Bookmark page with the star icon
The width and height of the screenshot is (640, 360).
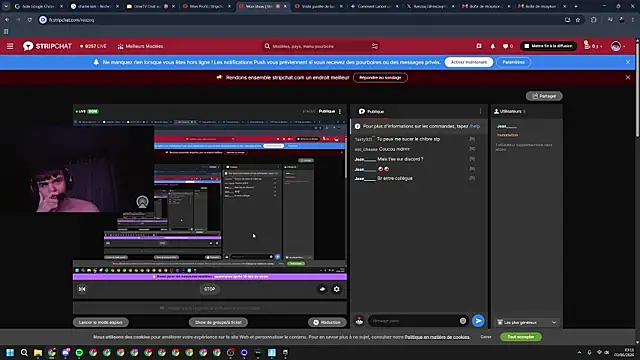point(578,20)
